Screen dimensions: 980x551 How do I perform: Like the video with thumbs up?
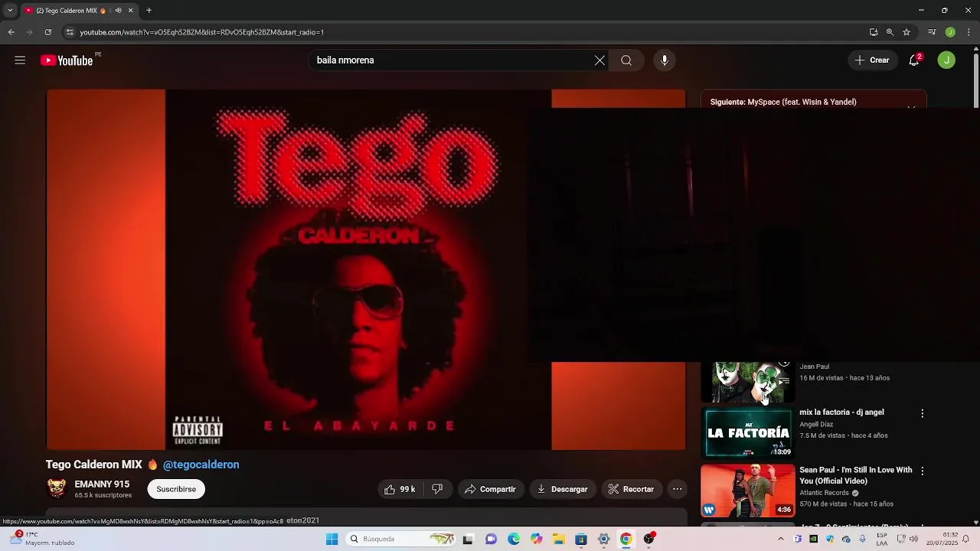[400, 489]
